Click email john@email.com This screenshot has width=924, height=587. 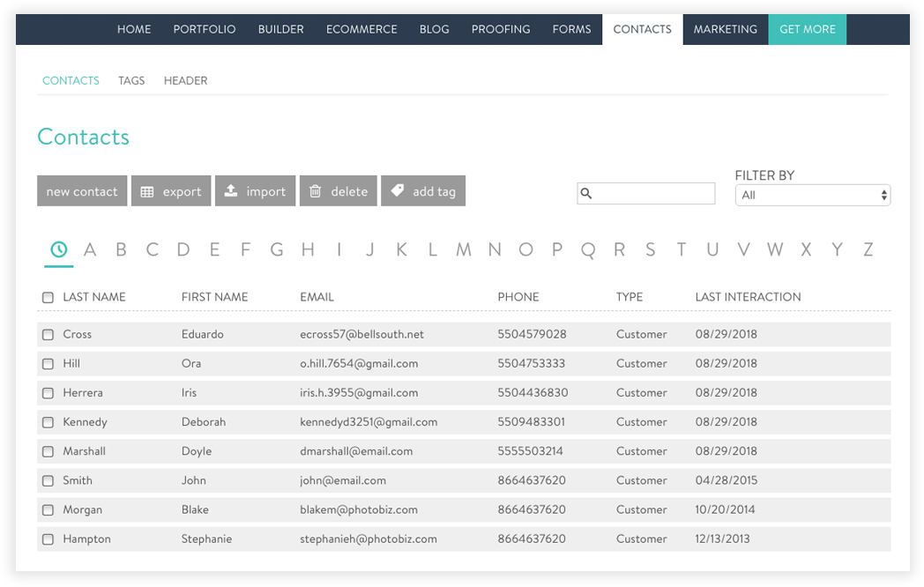343,480
